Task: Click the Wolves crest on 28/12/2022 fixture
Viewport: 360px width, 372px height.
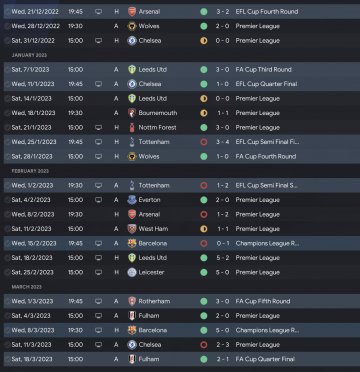Action: 132,26
